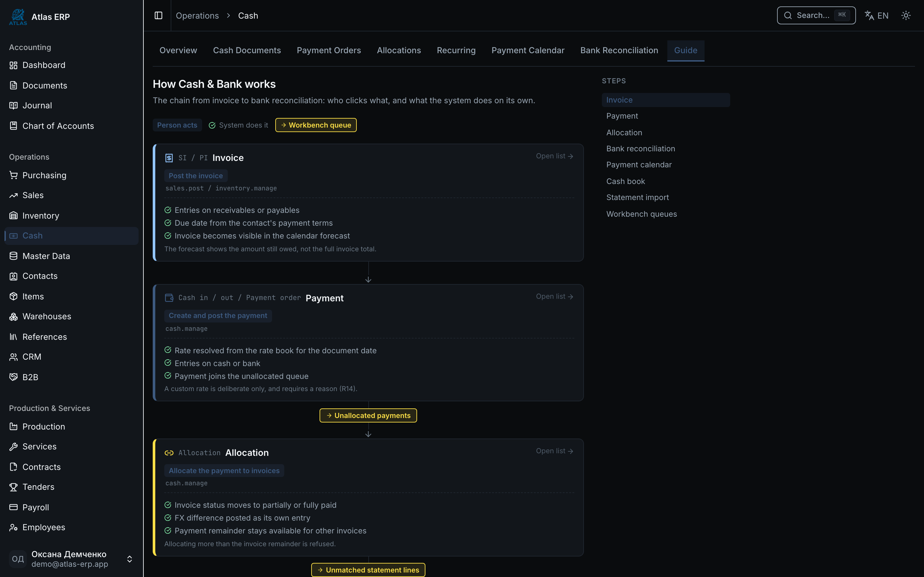Jump to Workbench queues step
The image size is (924, 577).
(641, 214)
